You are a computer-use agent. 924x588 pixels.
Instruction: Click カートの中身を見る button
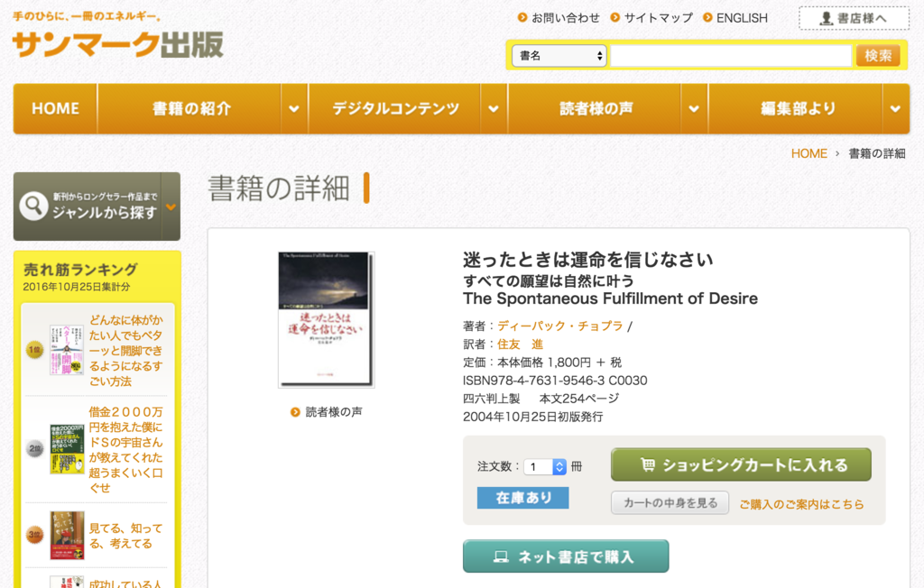point(670,503)
